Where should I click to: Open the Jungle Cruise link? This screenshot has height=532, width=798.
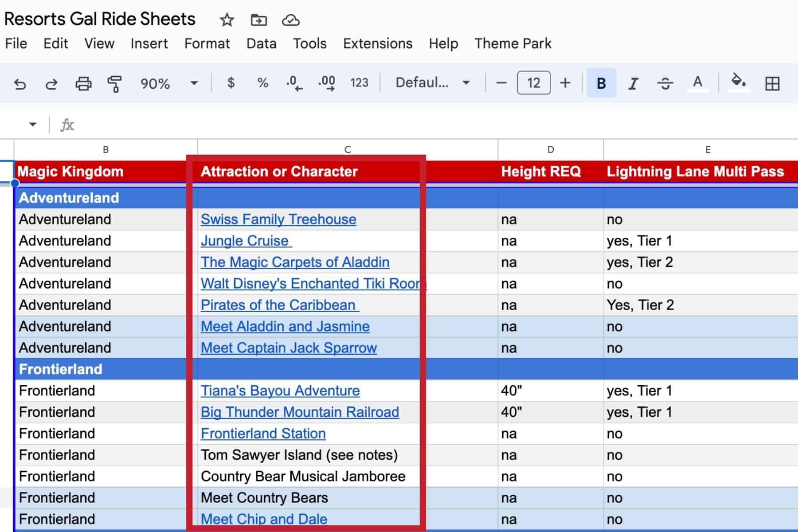246,241
